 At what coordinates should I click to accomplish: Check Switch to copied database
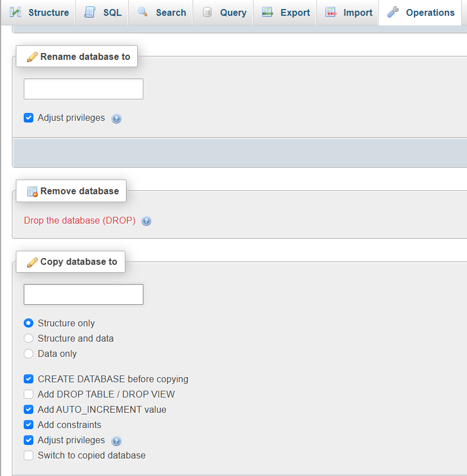pos(29,455)
